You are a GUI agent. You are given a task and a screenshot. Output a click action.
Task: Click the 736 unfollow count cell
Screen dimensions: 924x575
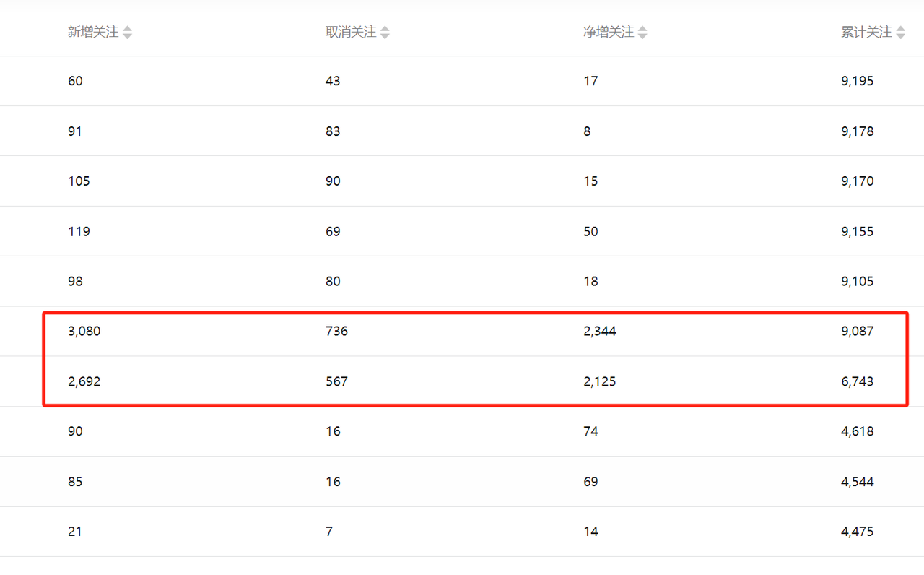(336, 332)
